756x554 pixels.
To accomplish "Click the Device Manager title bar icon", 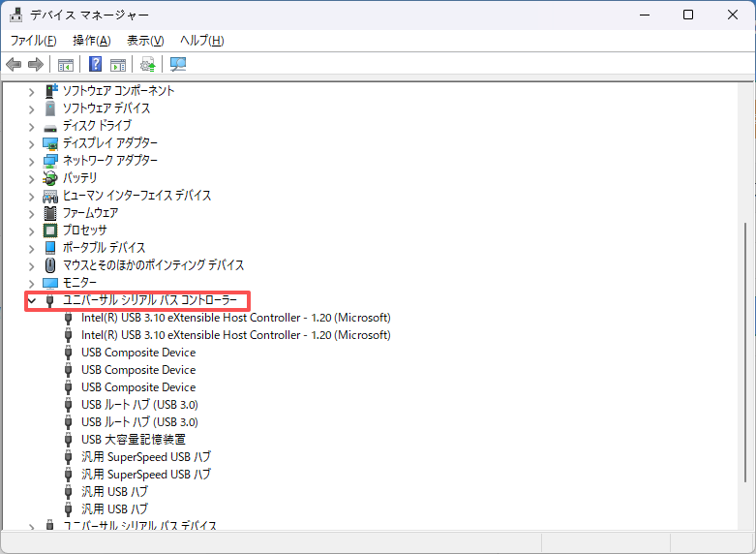I will pos(15,15).
